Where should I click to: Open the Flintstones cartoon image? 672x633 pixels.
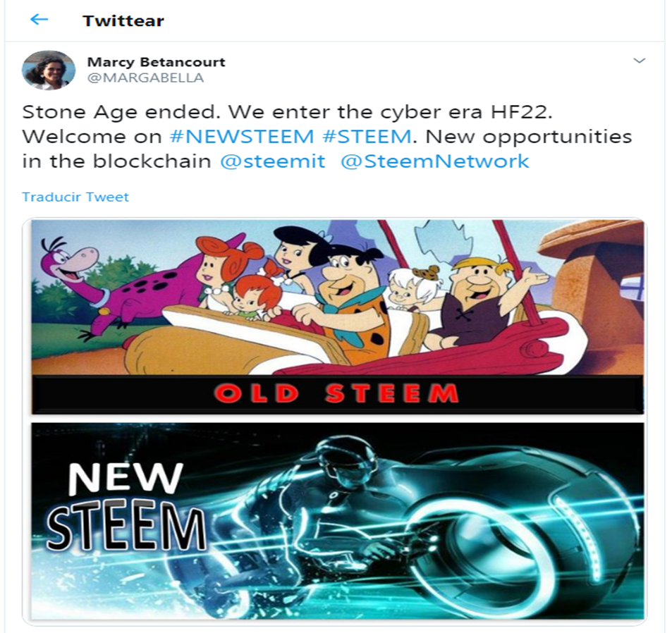[337, 316]
